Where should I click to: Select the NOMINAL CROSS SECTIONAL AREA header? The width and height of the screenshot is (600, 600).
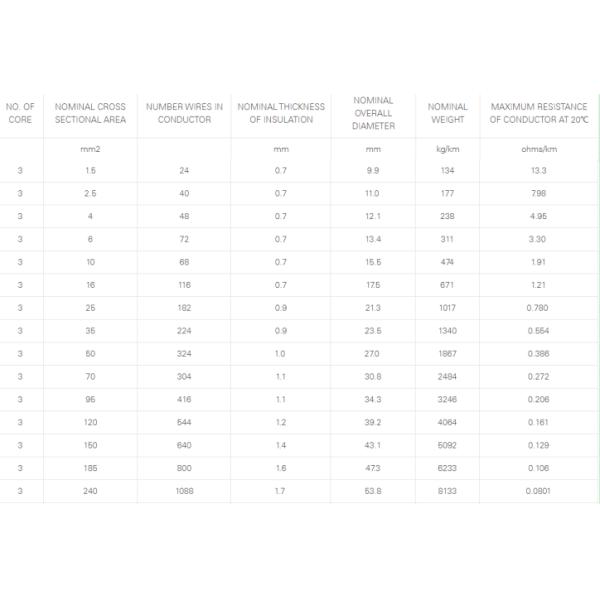click(x=90, y=113)
